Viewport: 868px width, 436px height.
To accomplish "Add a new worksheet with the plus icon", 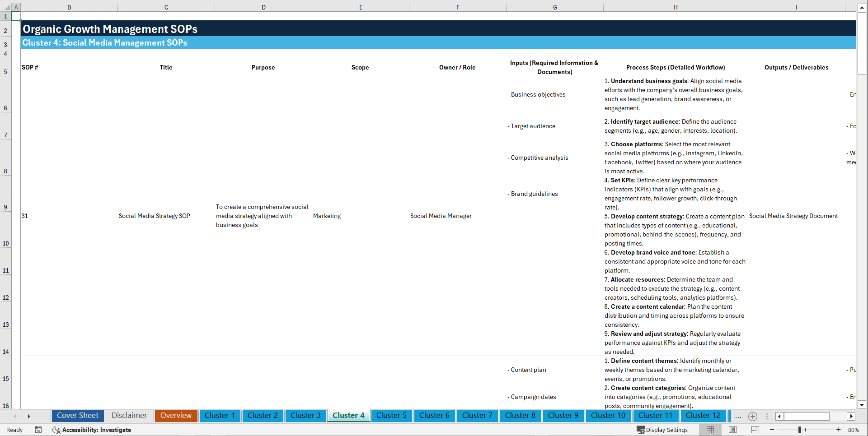I will [x=753, y=416].
